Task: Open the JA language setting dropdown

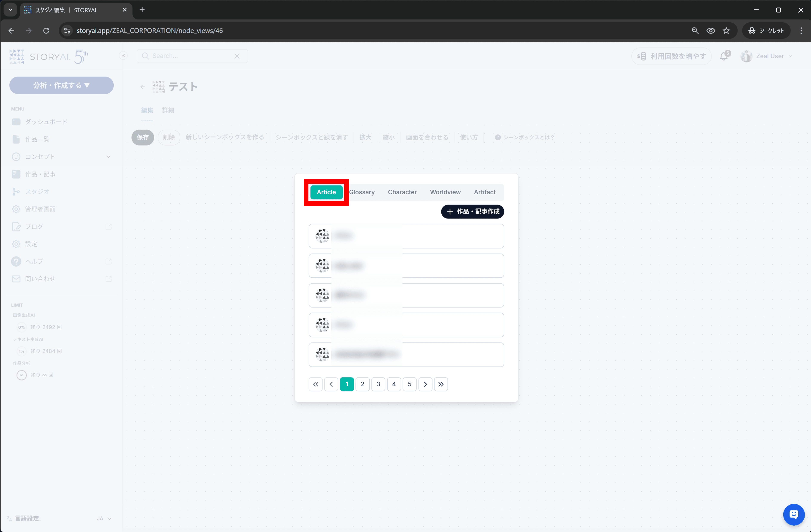Action: tap(104, 518)
